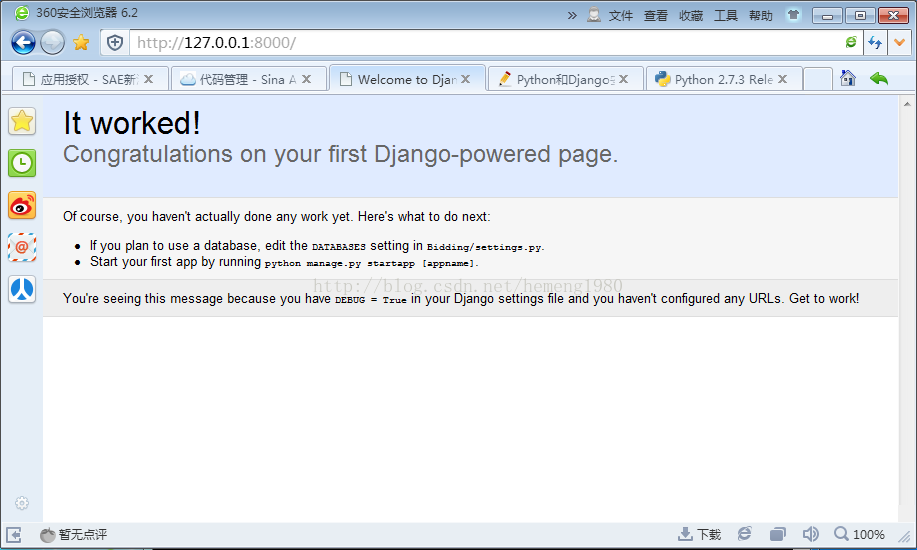Screen dimensions: 917x550
Task: Switch to the Python 2.7.3 Release tab
Action: pyautogui.click(x=723, y=79)
